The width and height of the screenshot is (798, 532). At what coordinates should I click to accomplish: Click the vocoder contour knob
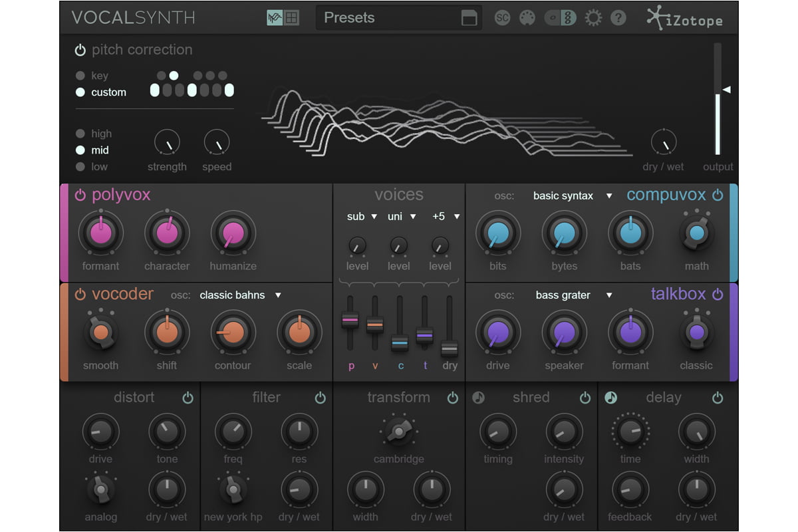[x=233, y=332]
